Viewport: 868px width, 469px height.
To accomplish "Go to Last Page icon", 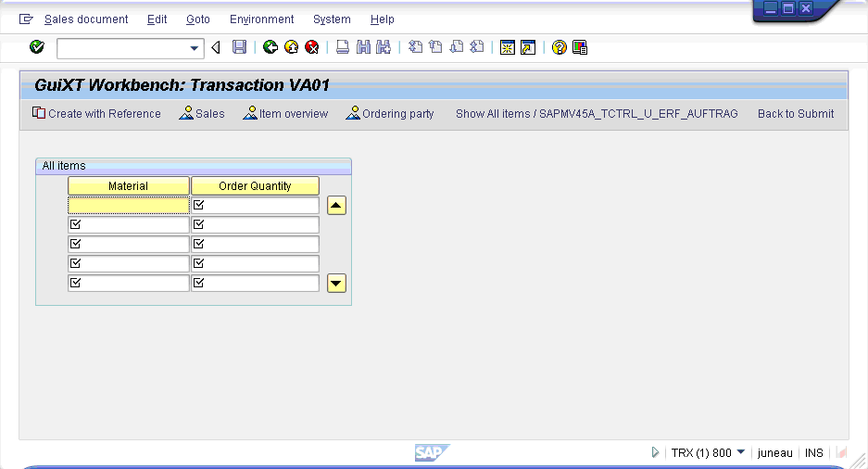I will click(477, 47).
